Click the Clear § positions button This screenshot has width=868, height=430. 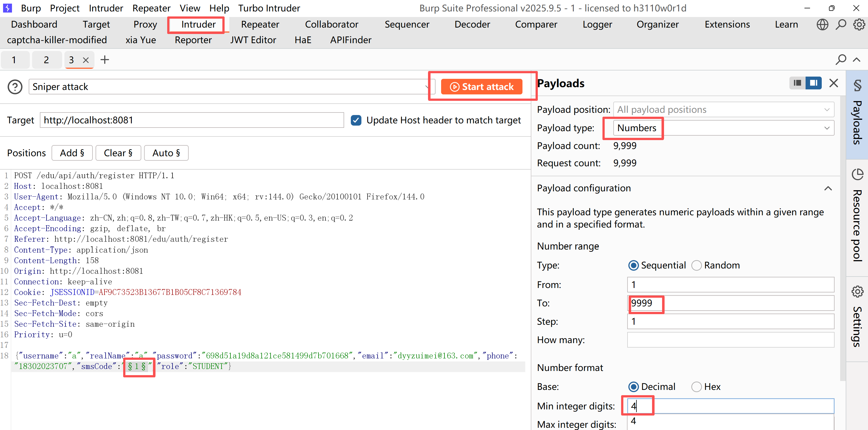click(x=118, y=153)
